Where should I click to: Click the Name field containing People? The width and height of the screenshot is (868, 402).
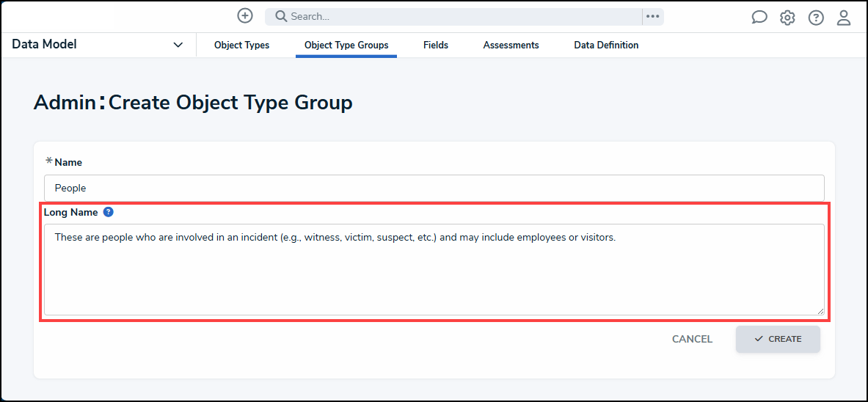[x=434, y=188]
